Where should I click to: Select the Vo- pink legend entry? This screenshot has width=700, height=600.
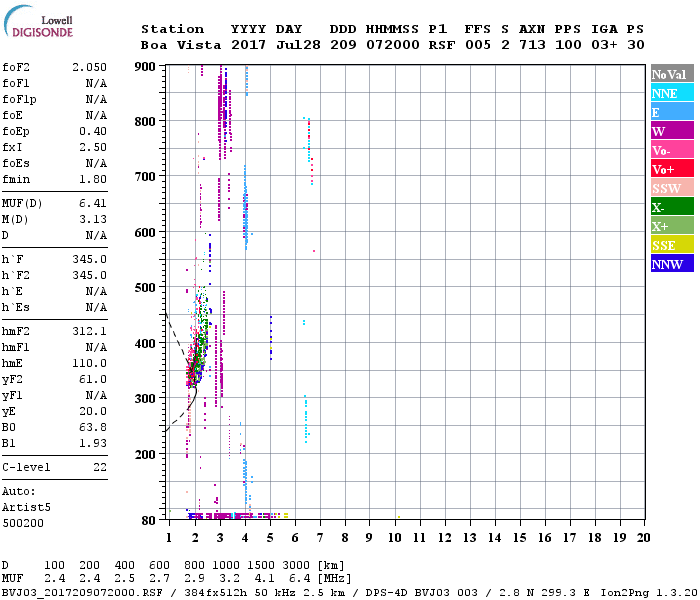[x=670, y=150]
